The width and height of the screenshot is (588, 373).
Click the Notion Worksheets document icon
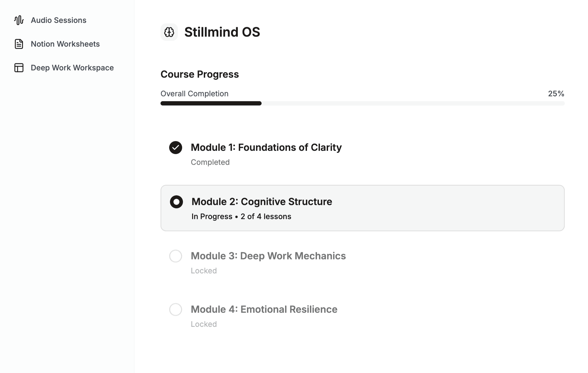pos(19,44)
